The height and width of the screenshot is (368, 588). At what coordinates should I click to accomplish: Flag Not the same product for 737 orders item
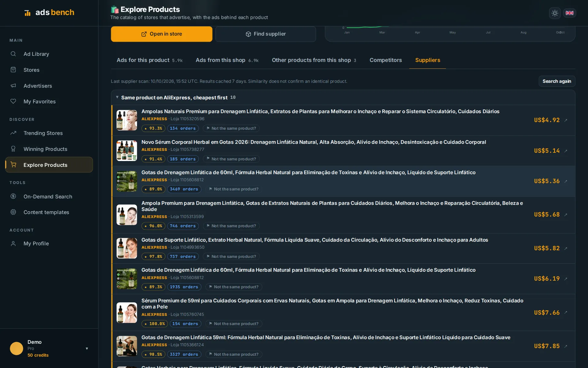click(231, 256)
